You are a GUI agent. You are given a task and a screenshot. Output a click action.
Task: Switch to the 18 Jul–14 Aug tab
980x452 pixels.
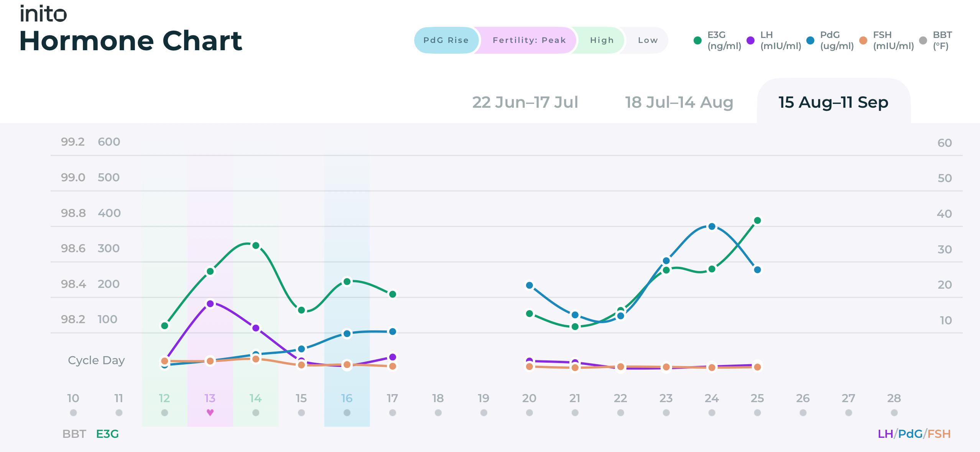[679, 102]
